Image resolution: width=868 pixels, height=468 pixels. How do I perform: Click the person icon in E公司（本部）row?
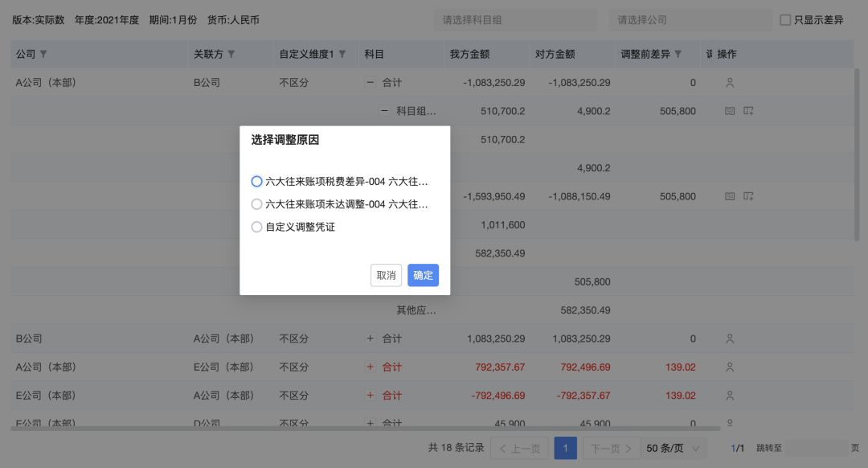click(730, 395)
